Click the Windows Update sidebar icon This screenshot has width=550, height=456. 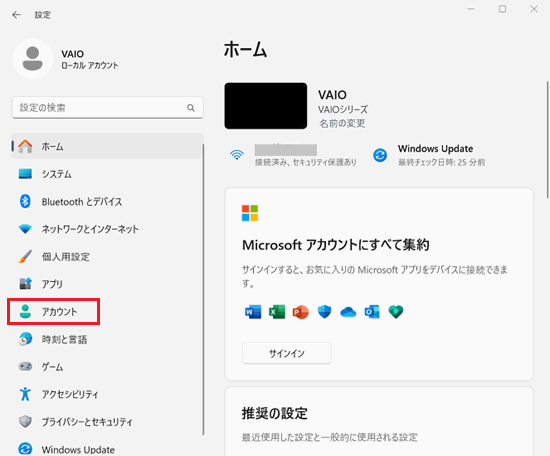click(25, 449)
